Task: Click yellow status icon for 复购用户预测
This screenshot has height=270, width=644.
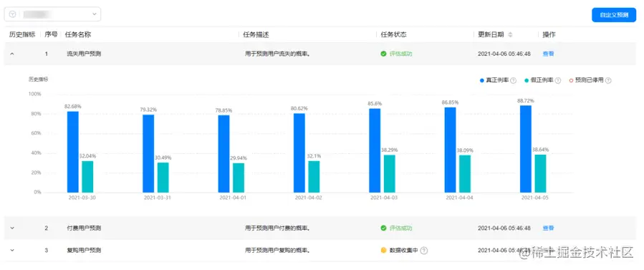Action: click(383, 250)
